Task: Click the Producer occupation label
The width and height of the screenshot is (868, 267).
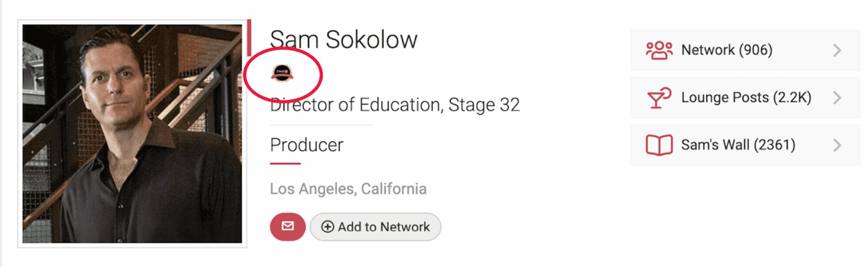Action: click(307, 145)
